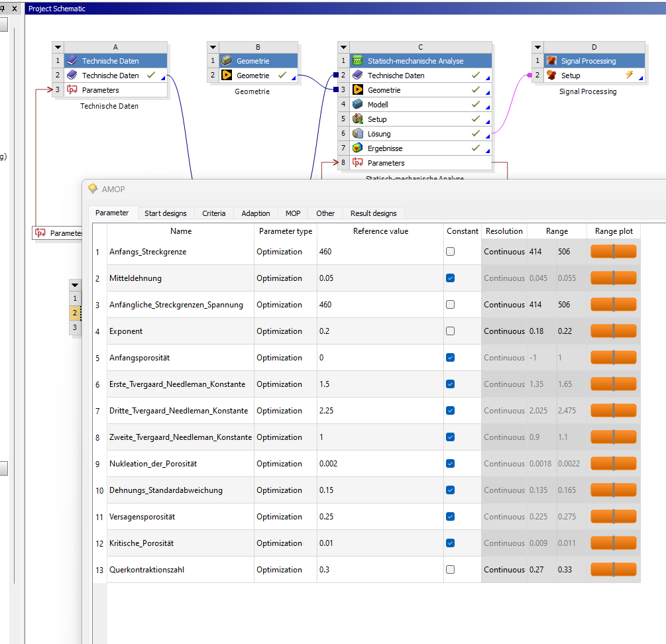This screenshot has width=666, height=644.
Task: Open the Criteria tab
Action: pyautogui.click(x=213, y=213)
